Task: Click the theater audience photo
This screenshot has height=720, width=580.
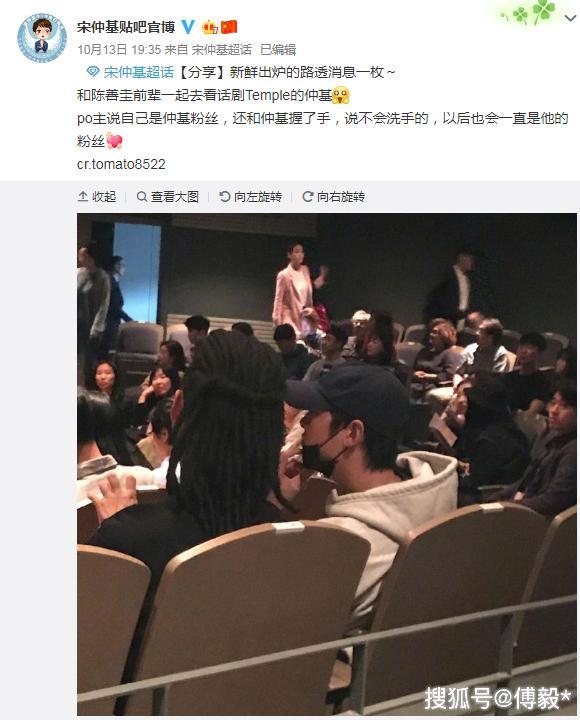Action: (x=327, y=464)
